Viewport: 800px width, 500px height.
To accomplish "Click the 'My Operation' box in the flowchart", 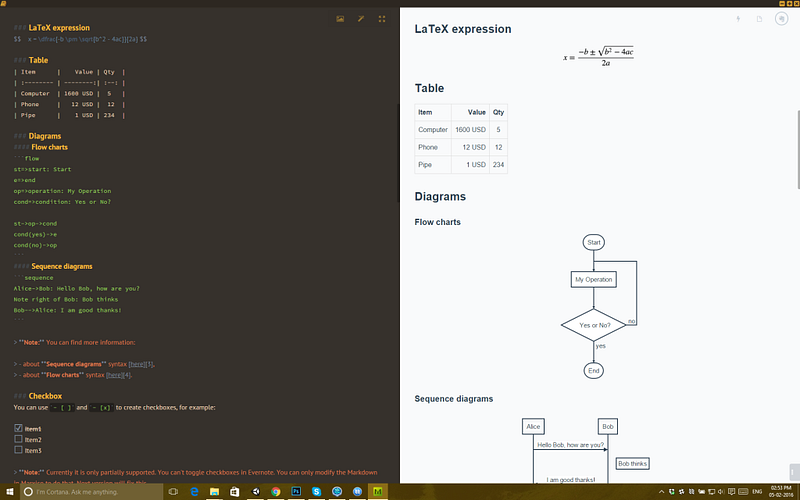I will pyautogui.click(x=593, y=280).
